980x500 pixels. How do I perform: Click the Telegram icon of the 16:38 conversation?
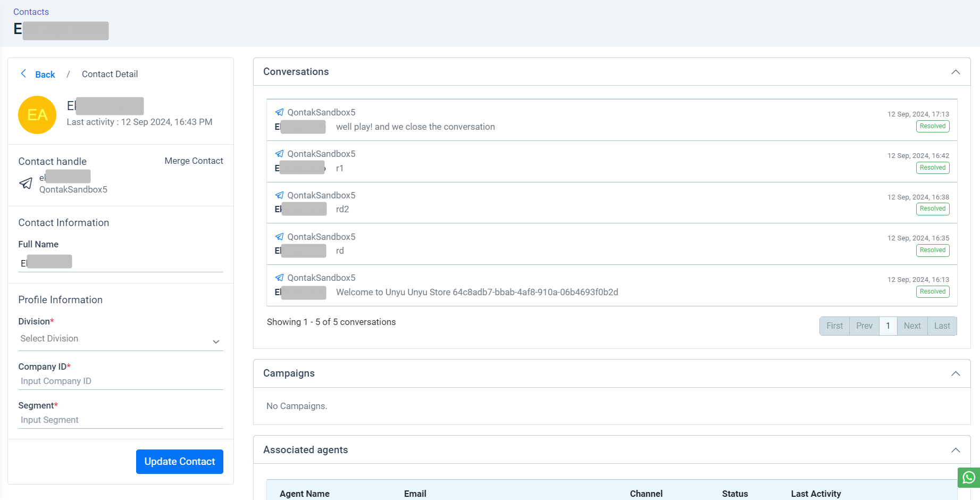tap(279, 195)
